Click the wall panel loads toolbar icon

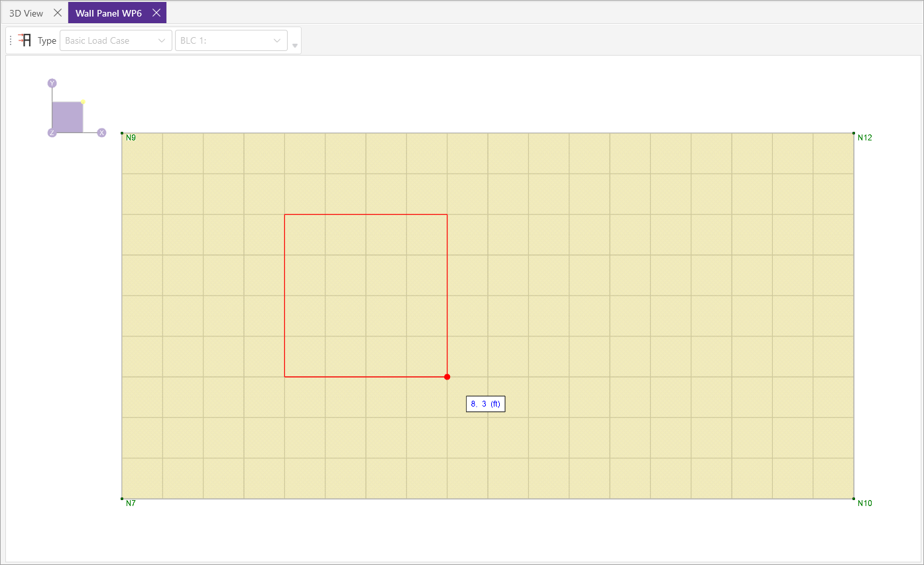(x=25, y=40)
